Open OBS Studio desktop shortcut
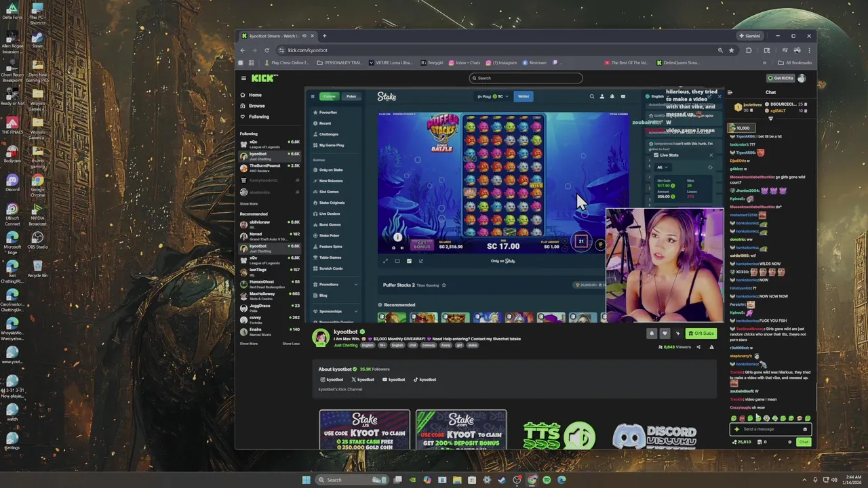Viewport: 868px width, 488px height. click(x=37, y=240)
